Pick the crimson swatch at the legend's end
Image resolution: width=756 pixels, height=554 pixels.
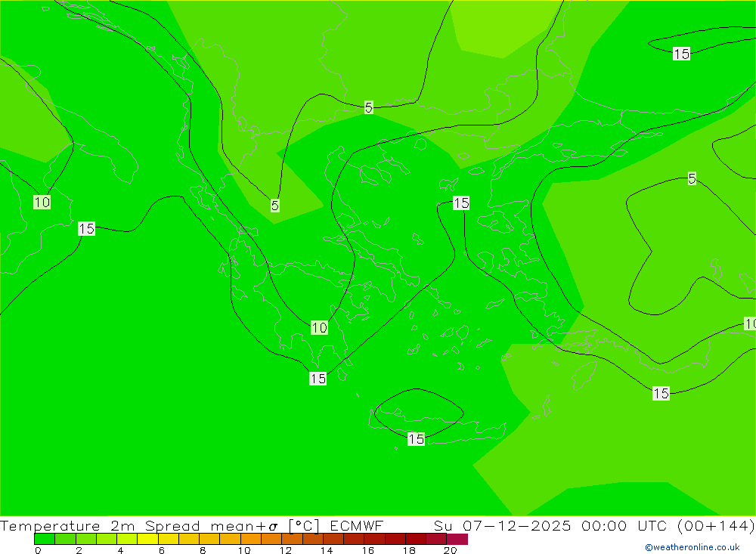[457, 539]
